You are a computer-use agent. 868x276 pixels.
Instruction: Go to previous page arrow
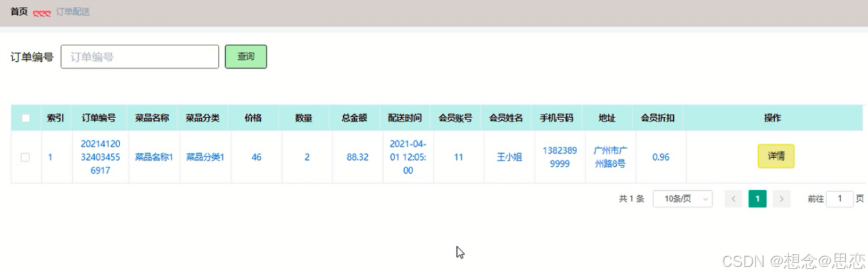734,199
